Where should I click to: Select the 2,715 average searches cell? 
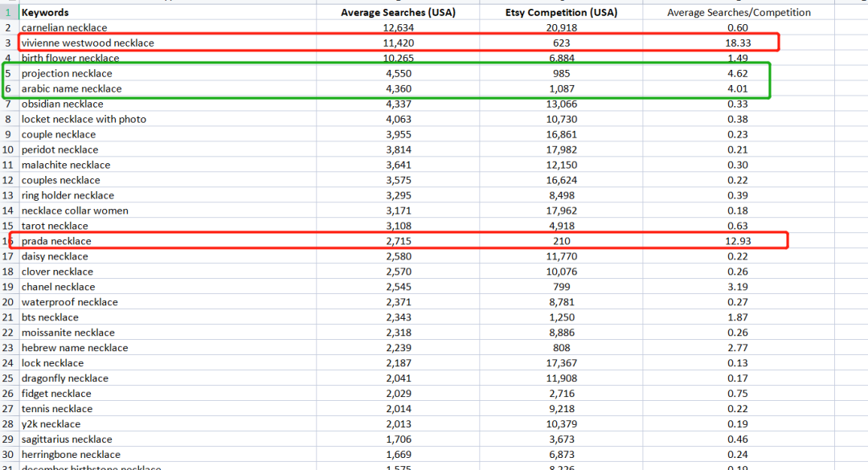point(398,241)
